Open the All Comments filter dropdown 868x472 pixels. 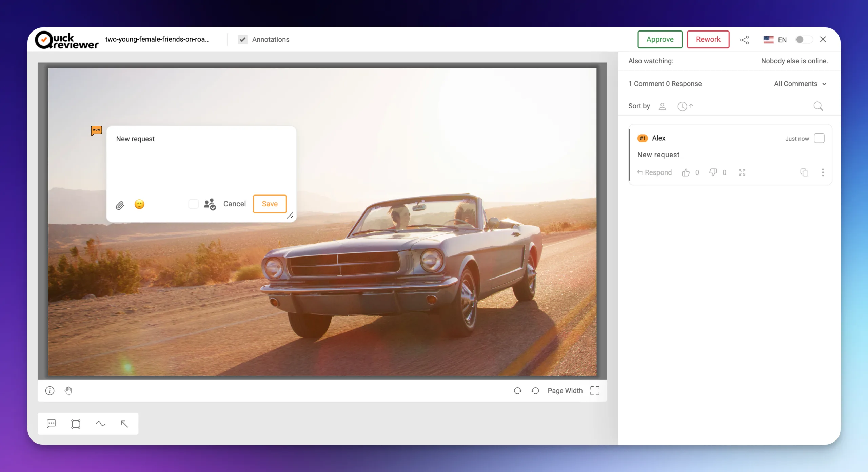800,84
